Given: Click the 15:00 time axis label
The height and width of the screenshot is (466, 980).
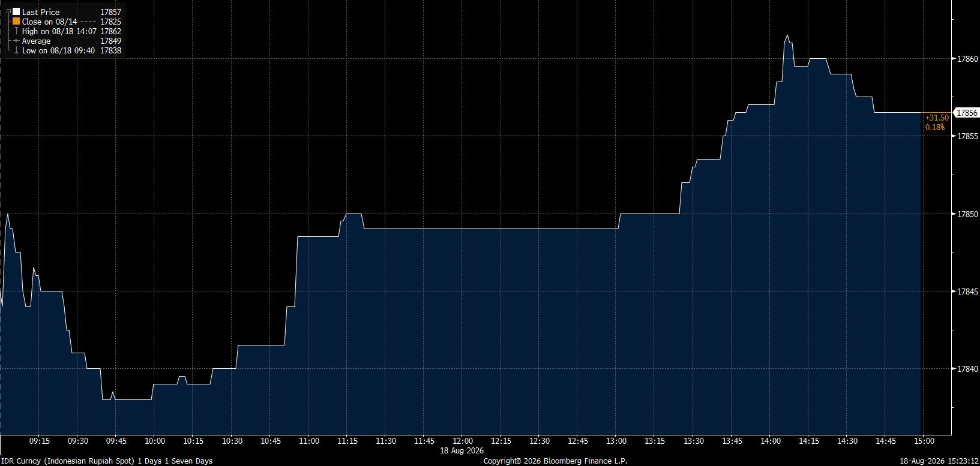Looking at the screenshot, I should click(x=924, y=441).
